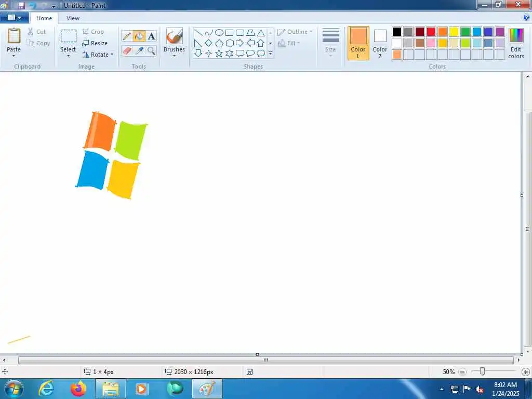Choose the Cloud callout shape
Screen dimensions: 532x399
(x=261, y=54)
